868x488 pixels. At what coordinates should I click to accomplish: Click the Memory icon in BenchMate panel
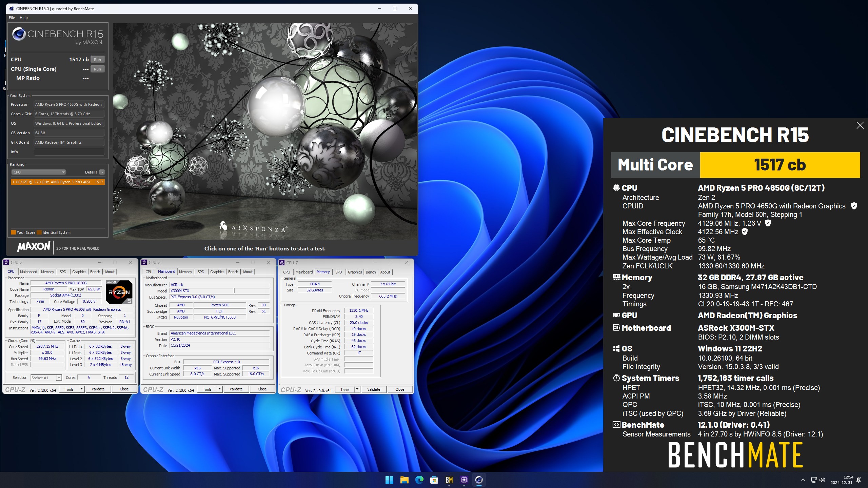pos(616,277)
